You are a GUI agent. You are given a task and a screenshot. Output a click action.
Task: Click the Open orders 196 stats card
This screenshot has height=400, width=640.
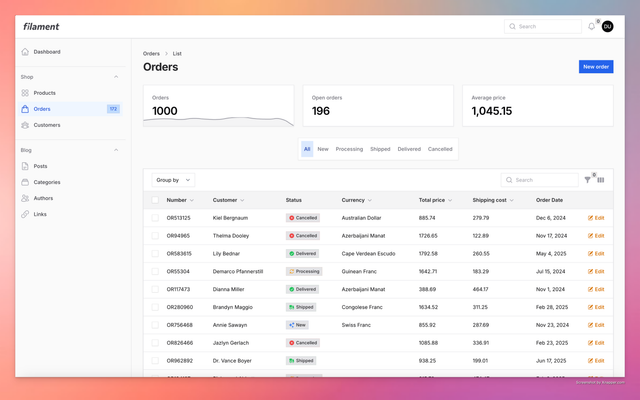(x=378, y=106)
